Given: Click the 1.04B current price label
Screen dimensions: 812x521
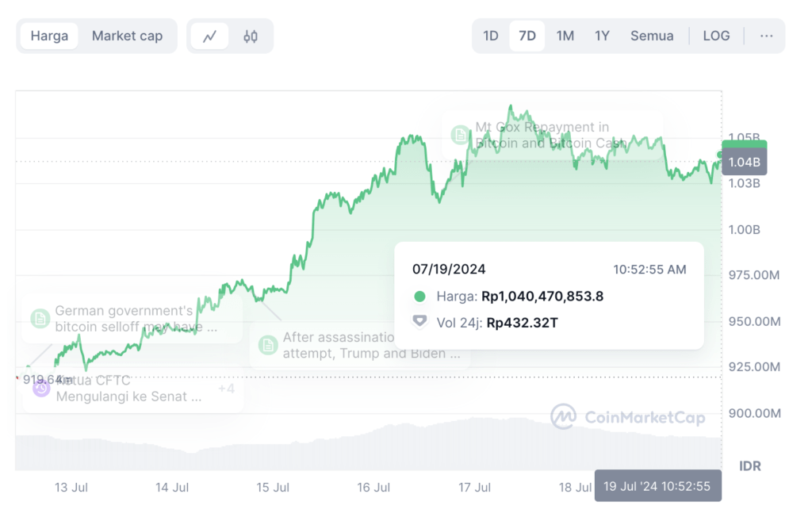Looking at the screenshot, I should [744, 162].
